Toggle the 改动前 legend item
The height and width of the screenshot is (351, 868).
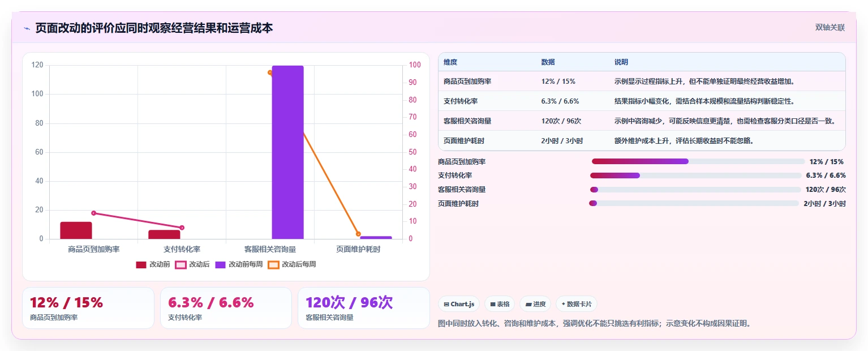153,264
